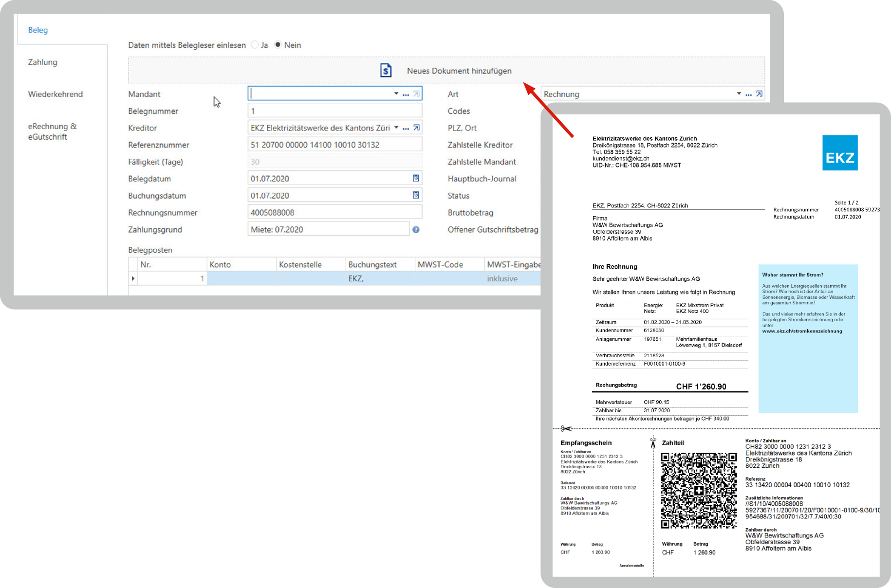891x588 pixels.
Task: Expand the Kreditor dropdown arrow
Action: pos(396,128)
